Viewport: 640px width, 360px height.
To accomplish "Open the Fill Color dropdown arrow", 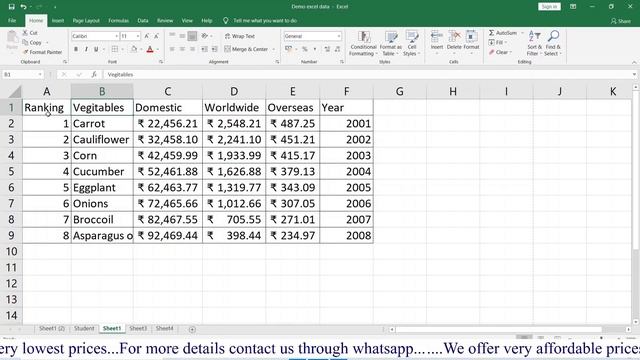I will point(141,49).
